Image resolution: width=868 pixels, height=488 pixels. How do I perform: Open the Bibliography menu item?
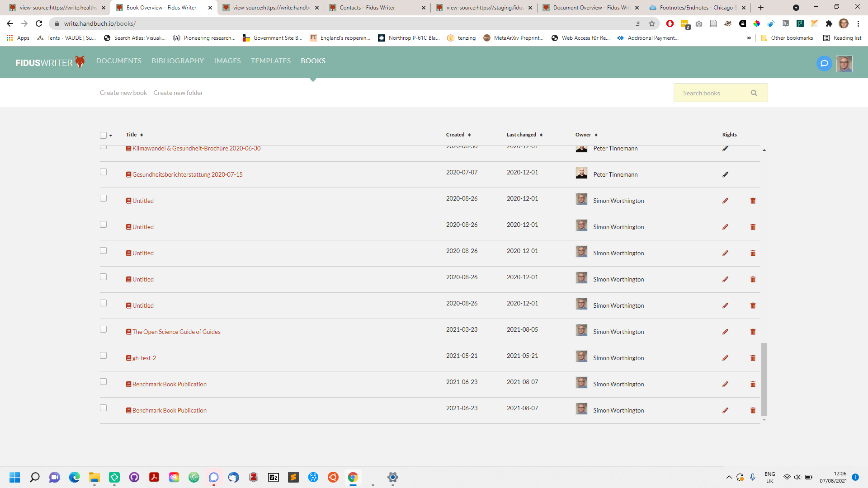click(178, 61)
